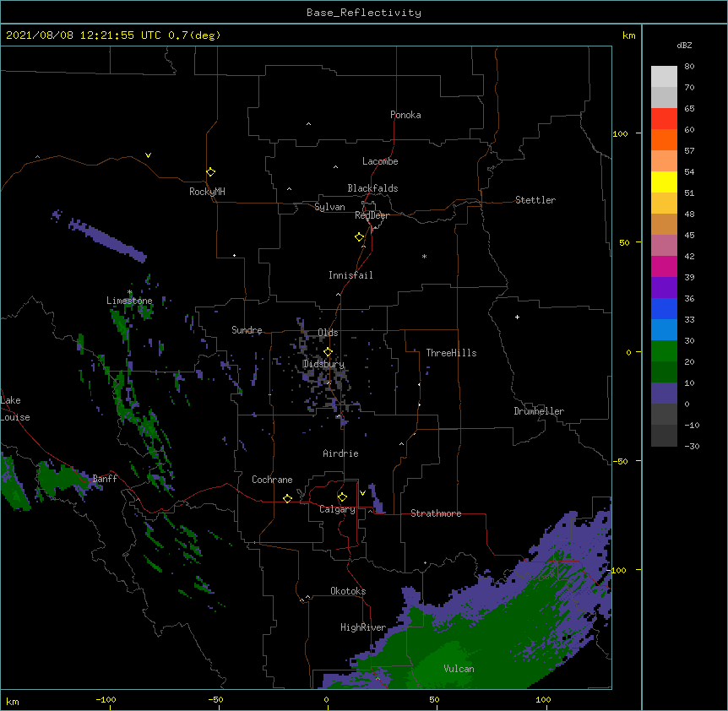Click the dBZ legend heading
This screenshot has height=711, width=728.
pyautogui.click(x=684, y=45)
